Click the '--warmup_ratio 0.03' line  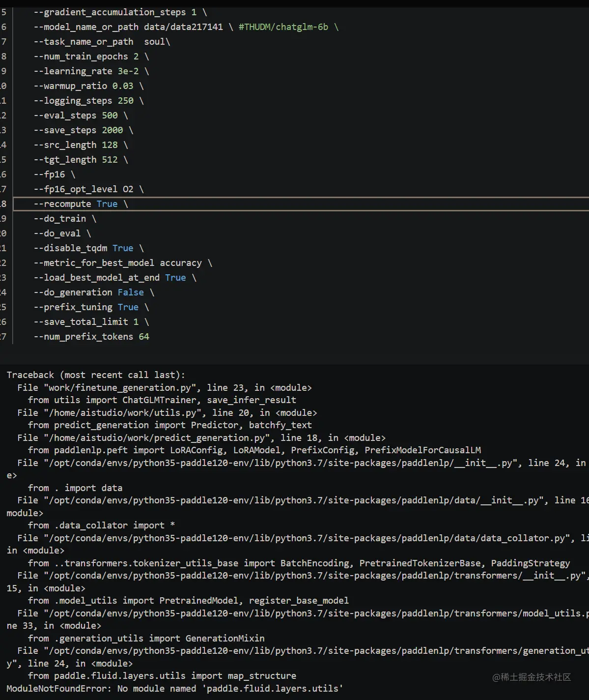(88, 86)
